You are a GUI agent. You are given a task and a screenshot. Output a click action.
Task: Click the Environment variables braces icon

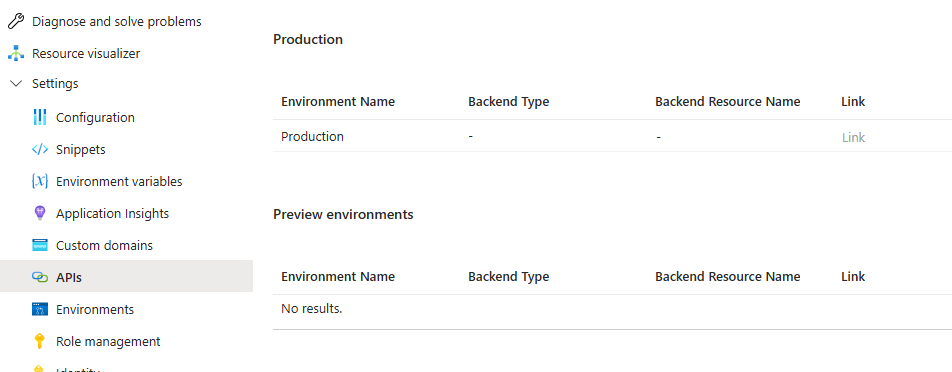tap(39, 181)
